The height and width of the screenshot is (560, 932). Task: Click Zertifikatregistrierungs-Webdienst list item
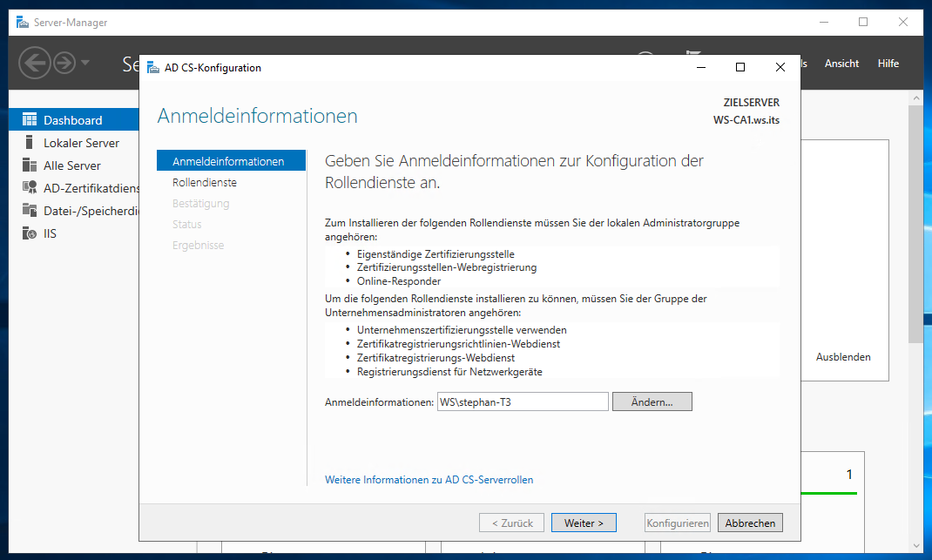click(x=436, y=358)
